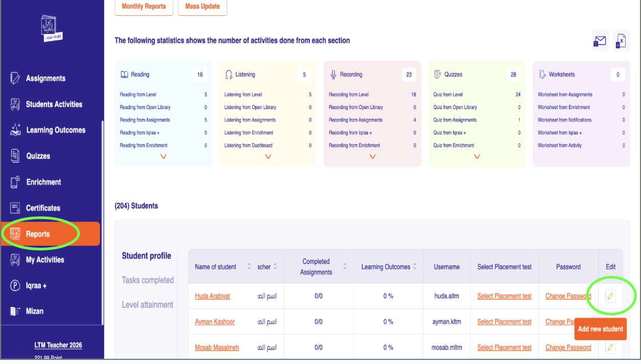The height and width of the screenshot is (364, 641).
Task: Click the edit pencil for Mosab Masalmeh
Action: [x=610, y=347]
